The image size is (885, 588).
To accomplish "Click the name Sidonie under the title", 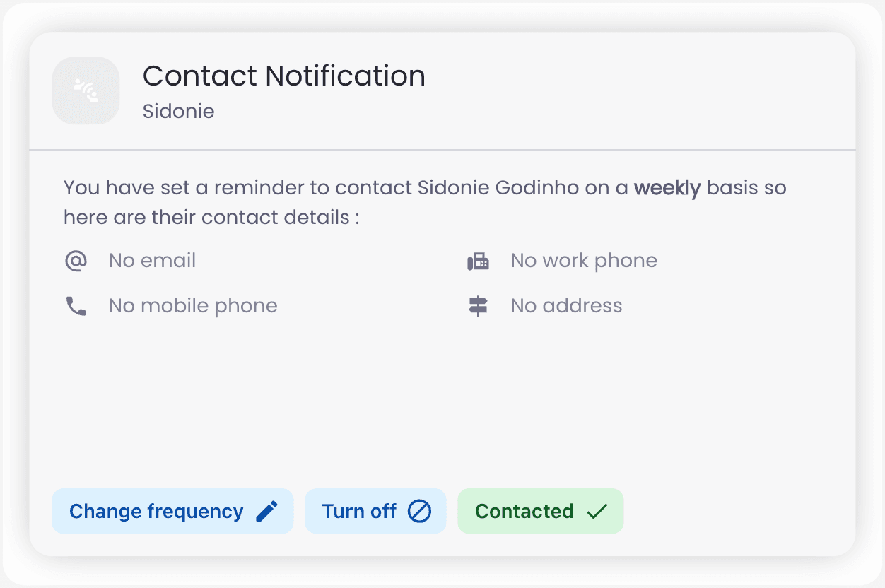I will click(178, 111).
